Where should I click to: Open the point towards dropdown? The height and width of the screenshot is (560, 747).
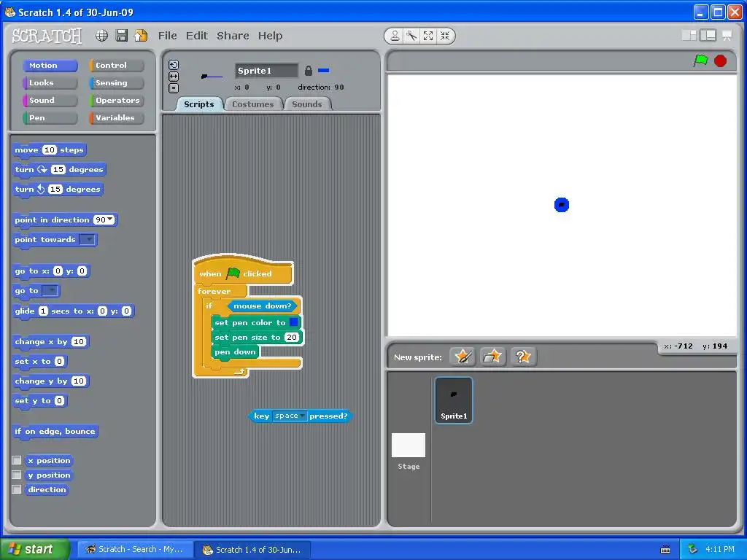[x=87, y=239]
